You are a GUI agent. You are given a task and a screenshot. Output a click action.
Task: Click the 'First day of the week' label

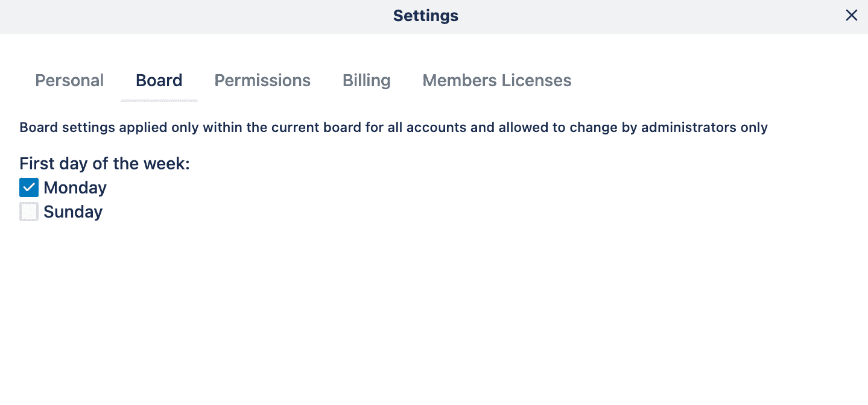(x=104, y=164)
